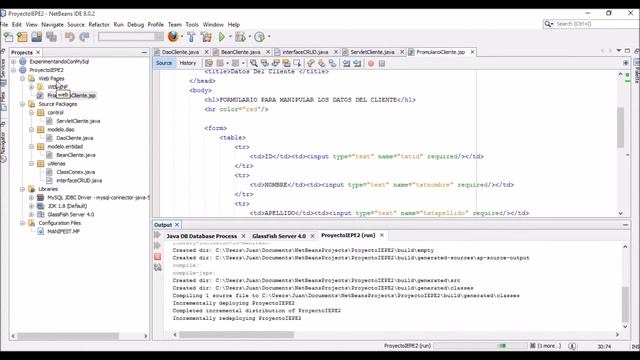Click the Find Previous Occurrence icon
The width and height of the screenshot is (640, 360).
[x=264, y=63]
